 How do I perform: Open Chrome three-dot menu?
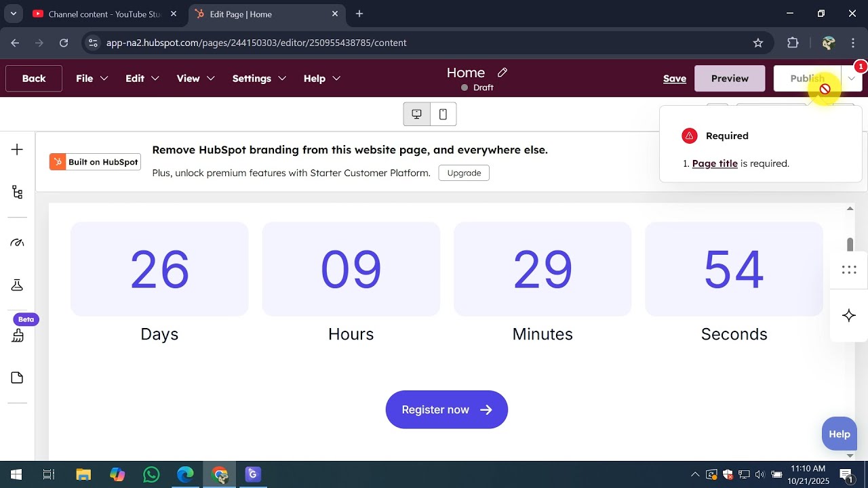click(x=853, y=43)
